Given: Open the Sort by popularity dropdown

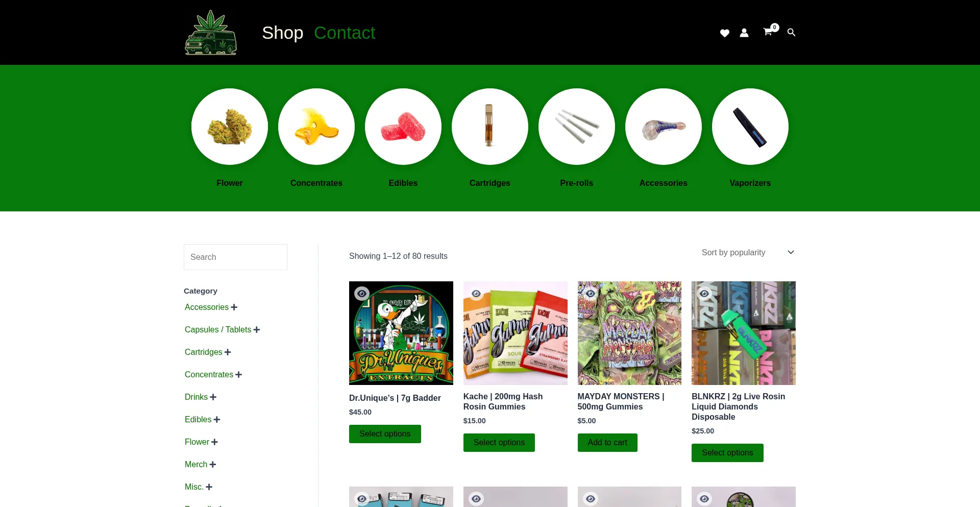Looking at the screenshot, I should (x=748, y=253).
